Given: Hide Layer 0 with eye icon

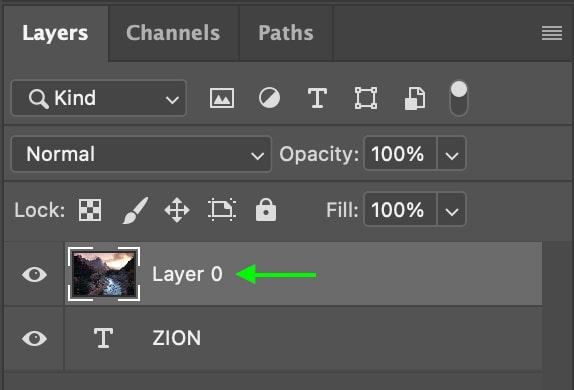Looking at the screenshot, I should click(x=34, y=274).
